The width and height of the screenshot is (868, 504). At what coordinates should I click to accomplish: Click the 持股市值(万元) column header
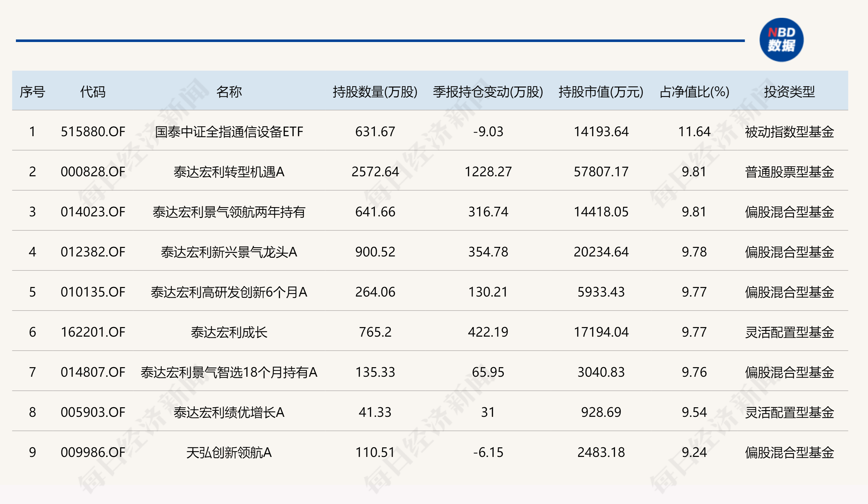click(601, 92)
